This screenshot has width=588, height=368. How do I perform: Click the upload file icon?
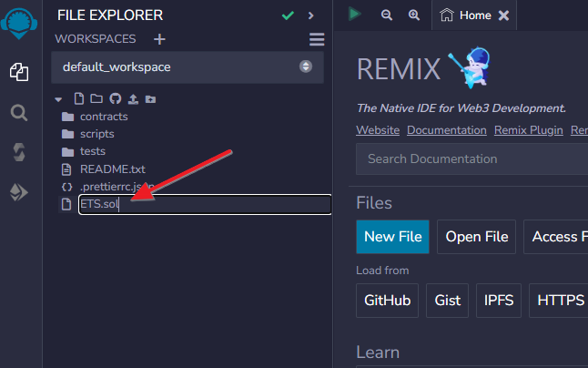click(x=133, y=98)
